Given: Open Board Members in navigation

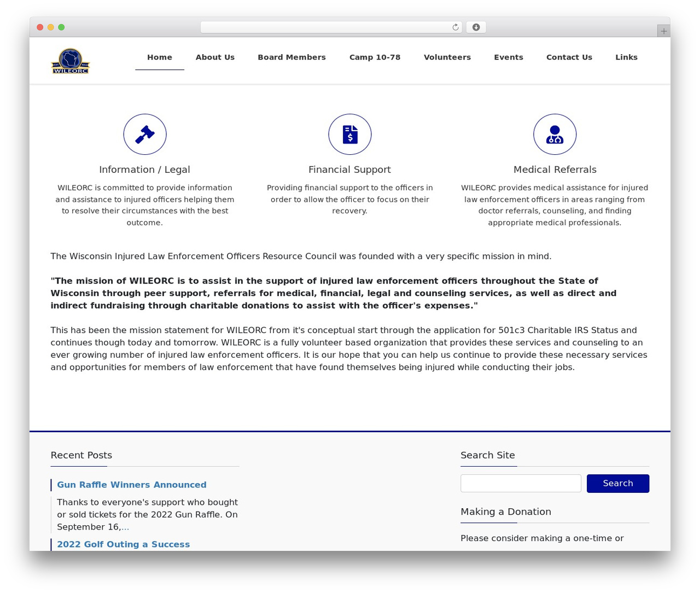Looking at the screenshot, I should [x=291, y=57].
